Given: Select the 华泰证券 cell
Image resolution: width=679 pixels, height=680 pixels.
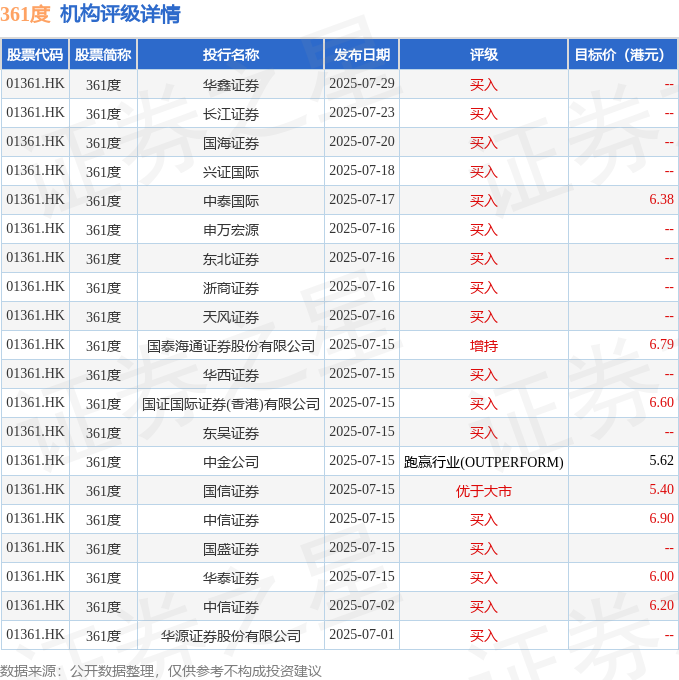Looking at the screenshot, I should (231, 579).
